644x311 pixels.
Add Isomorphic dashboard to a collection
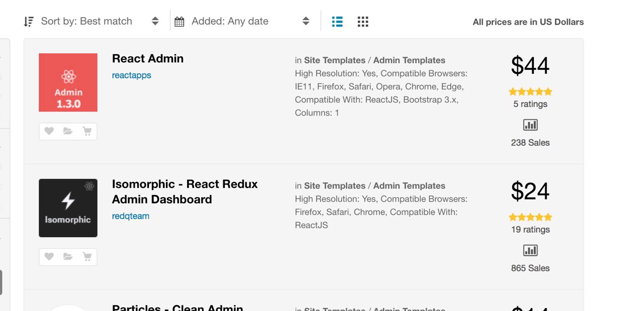(x=68, y=257)
